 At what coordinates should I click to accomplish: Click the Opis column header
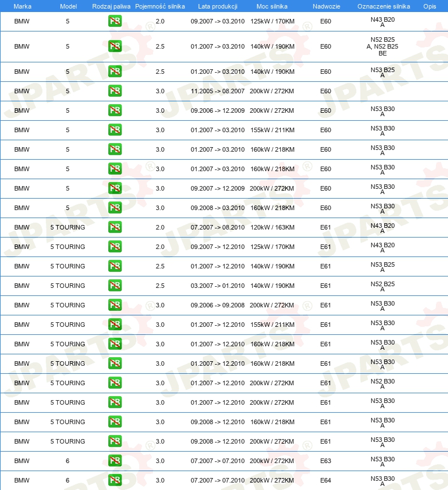tap(430, 6)
